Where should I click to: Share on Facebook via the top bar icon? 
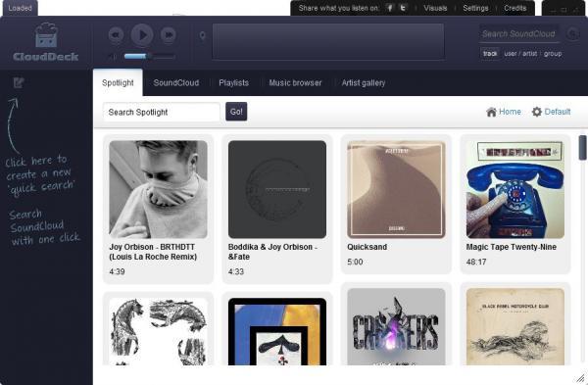(x=390, y=8)
